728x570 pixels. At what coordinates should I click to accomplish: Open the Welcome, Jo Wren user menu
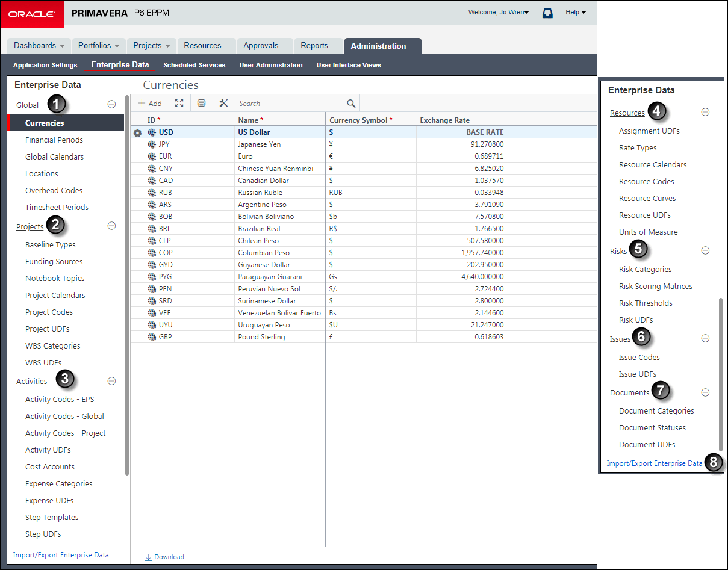click(499, 13)
